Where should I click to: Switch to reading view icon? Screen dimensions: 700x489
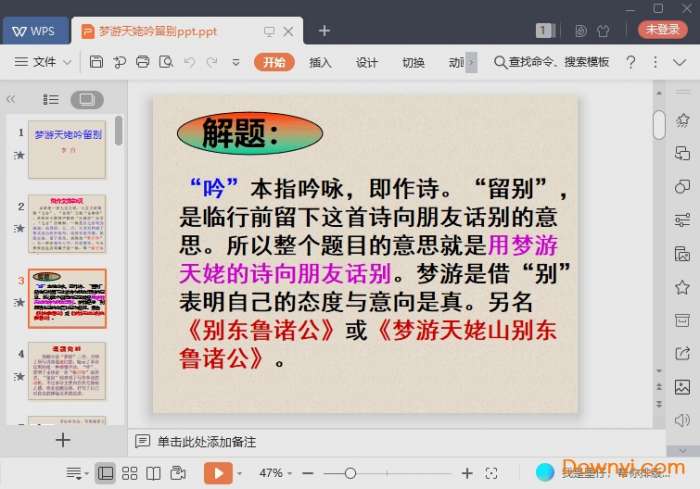154,473
